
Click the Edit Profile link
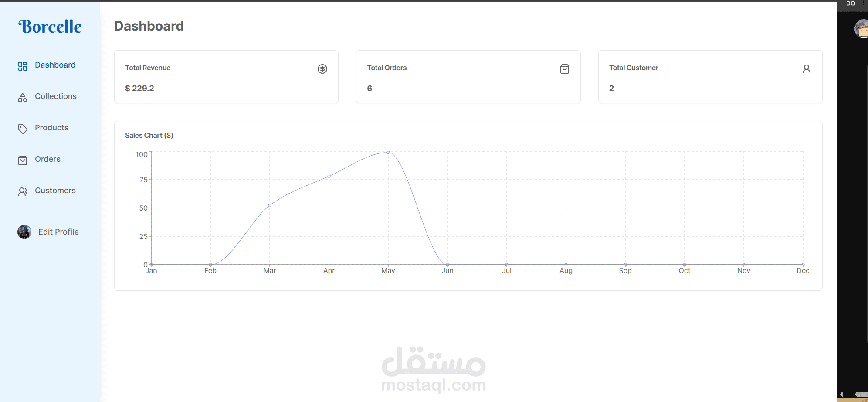coord(58,232)
